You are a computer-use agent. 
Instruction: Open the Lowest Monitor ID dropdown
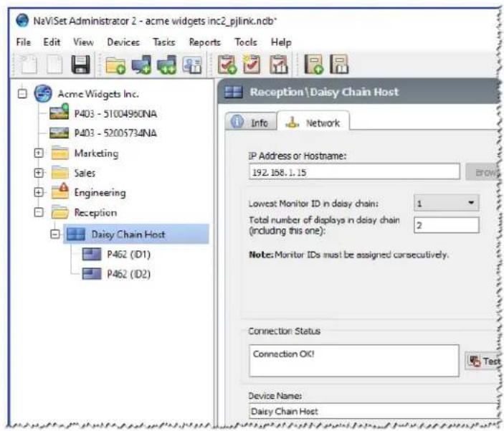[446, 203]
